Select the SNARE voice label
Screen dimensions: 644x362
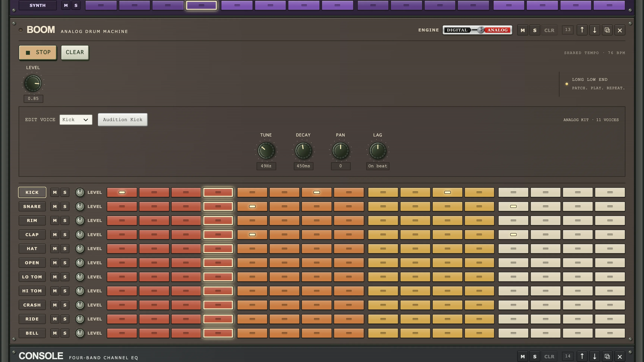pyautogui.click(x=32, y=206)
